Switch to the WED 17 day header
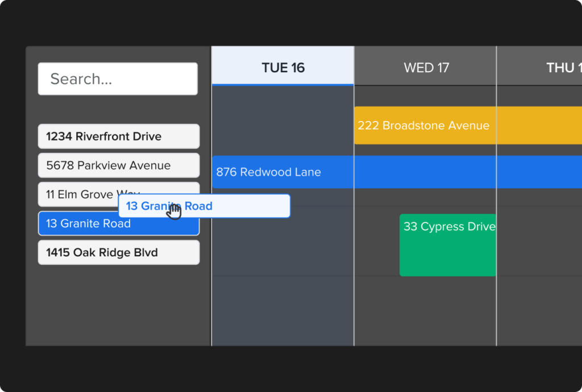 coord(426,67)
